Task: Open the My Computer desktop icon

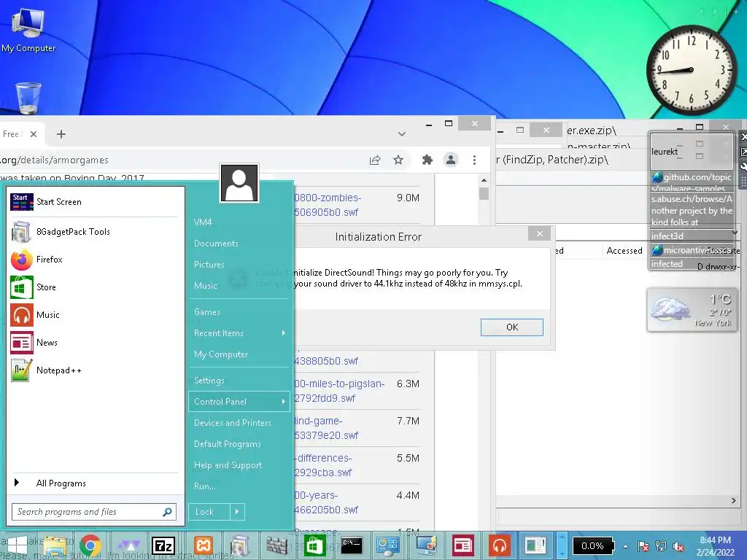Action: tap(28, 29)
